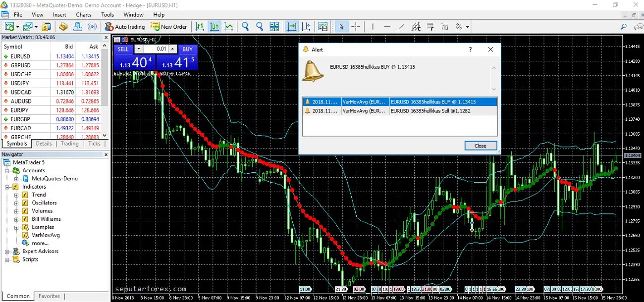
Task: Expand the Trend indicators folder
Action: (17, 195)
